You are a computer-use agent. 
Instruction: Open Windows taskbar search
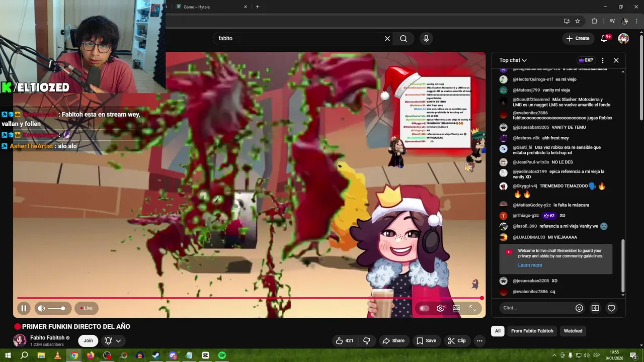click(24, 355)
